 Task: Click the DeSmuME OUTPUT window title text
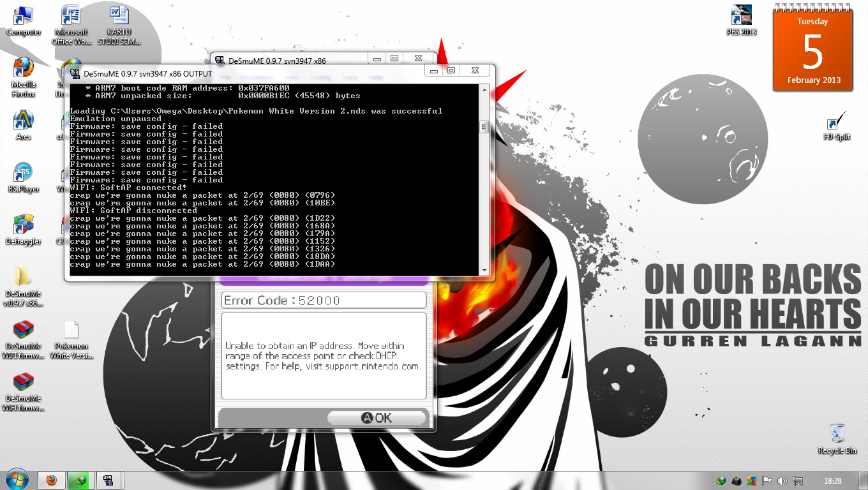tap(147, 73)
